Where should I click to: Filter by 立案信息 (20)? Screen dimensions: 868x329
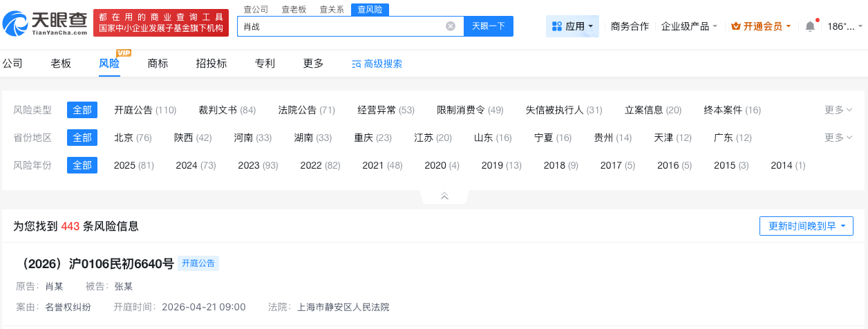653,110
